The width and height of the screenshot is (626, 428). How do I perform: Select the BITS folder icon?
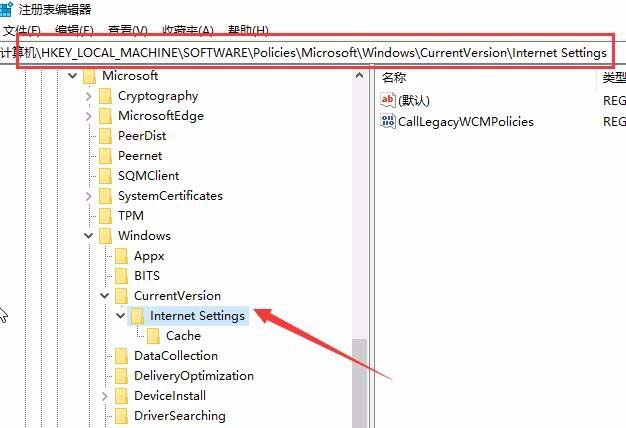pos(121,276)
